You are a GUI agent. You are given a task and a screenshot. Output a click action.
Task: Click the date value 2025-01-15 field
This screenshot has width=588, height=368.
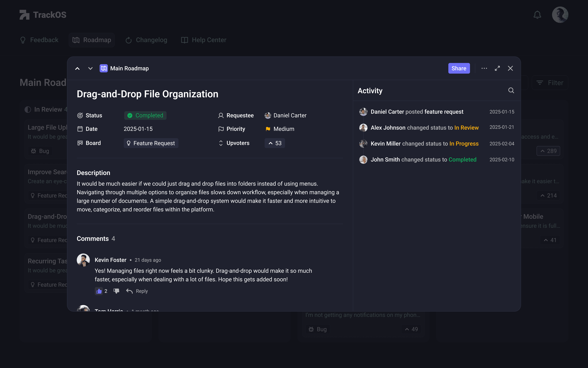138,129
